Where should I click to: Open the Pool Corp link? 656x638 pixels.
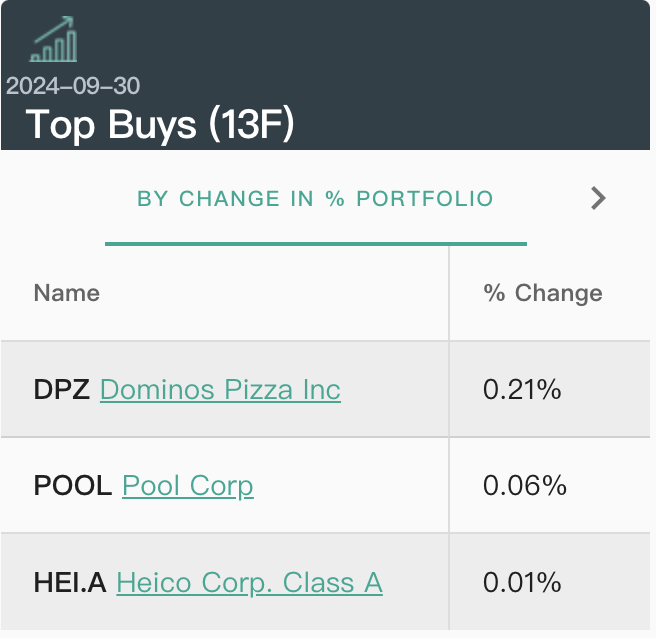[x=187, y=486]
